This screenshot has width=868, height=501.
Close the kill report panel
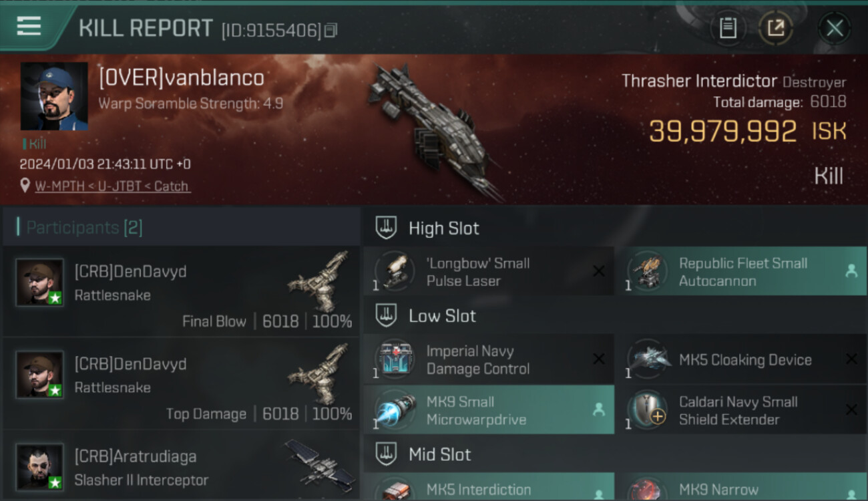coord(835,28)
